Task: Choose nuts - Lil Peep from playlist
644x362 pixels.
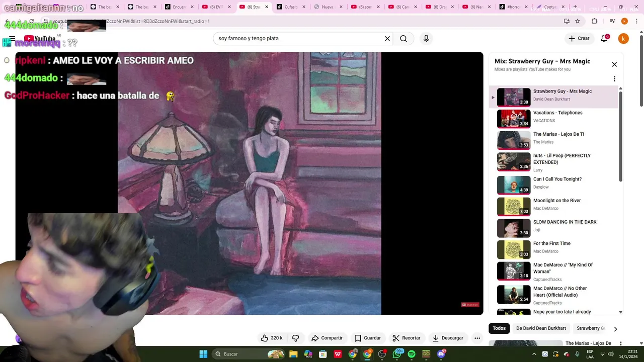Action: 553,162
